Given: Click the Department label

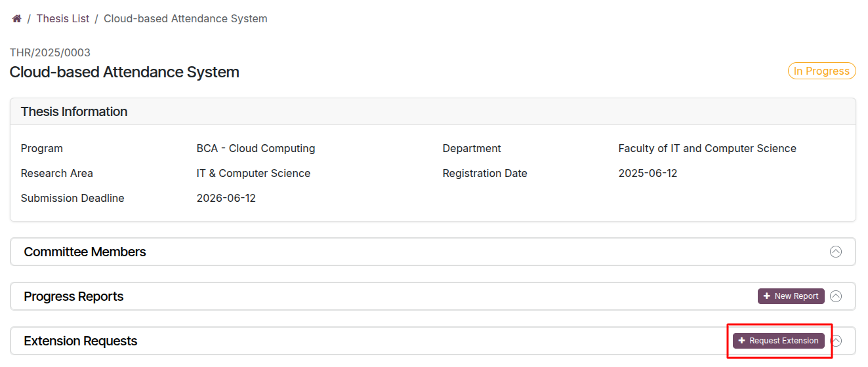Looking at the screenshot, I should [472, 148].
